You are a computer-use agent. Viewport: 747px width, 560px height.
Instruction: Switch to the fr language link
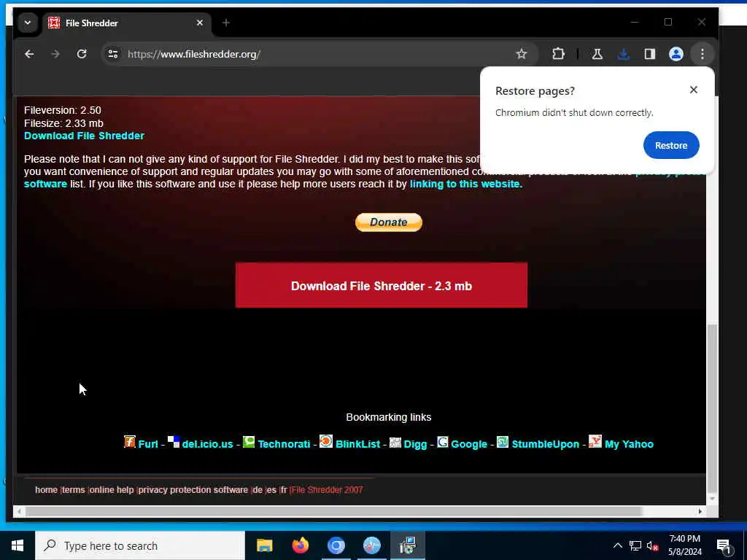[x=284, y=489]
